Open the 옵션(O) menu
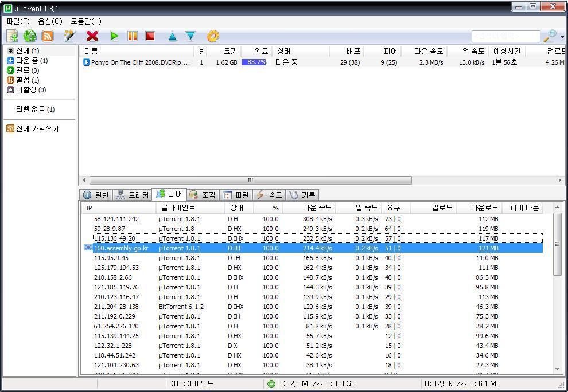Screen dimensions: 568x392 pos(50,22)
